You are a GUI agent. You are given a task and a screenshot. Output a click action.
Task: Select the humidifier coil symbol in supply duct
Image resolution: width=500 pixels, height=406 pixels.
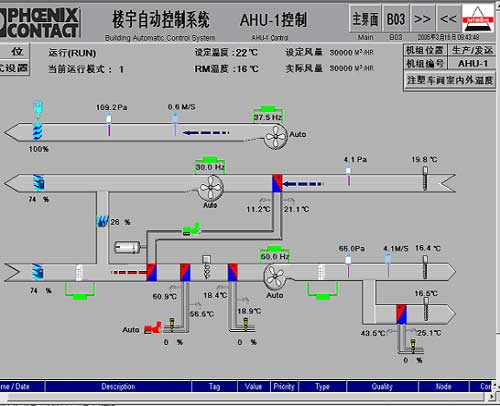(x=206, y=267)
